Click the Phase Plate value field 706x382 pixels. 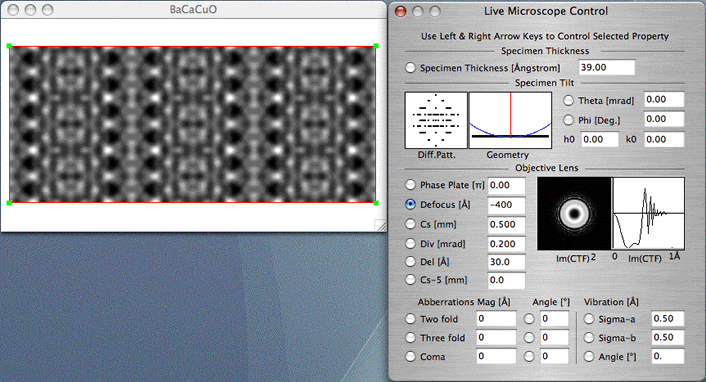coord(507,186)
